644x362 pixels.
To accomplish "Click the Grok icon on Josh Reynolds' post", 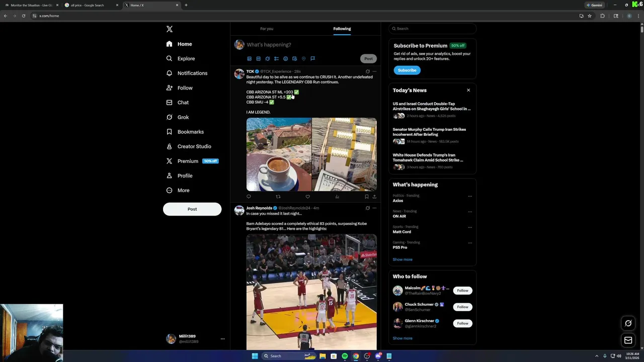I will [367, 208].
